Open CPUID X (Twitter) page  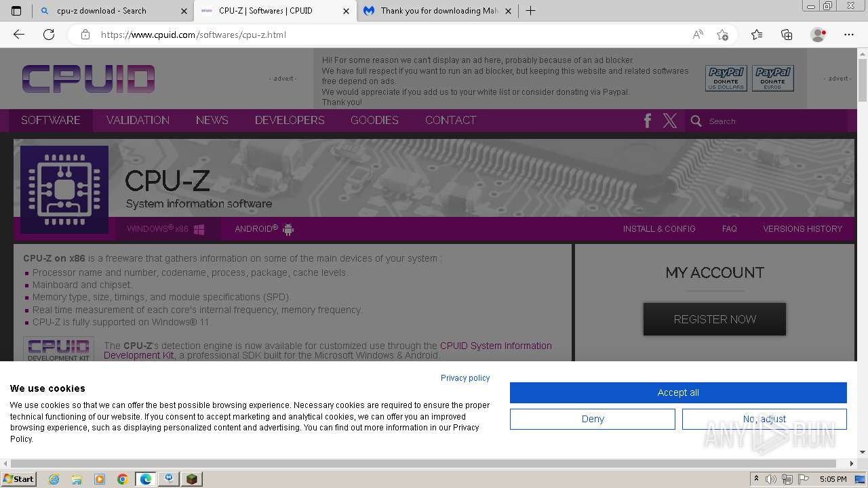click(x=670, y=121)
